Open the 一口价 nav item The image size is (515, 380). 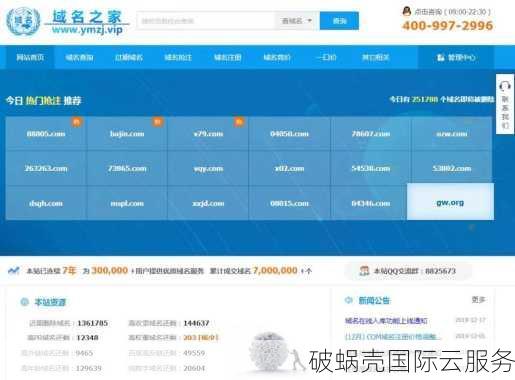(326, 57)
